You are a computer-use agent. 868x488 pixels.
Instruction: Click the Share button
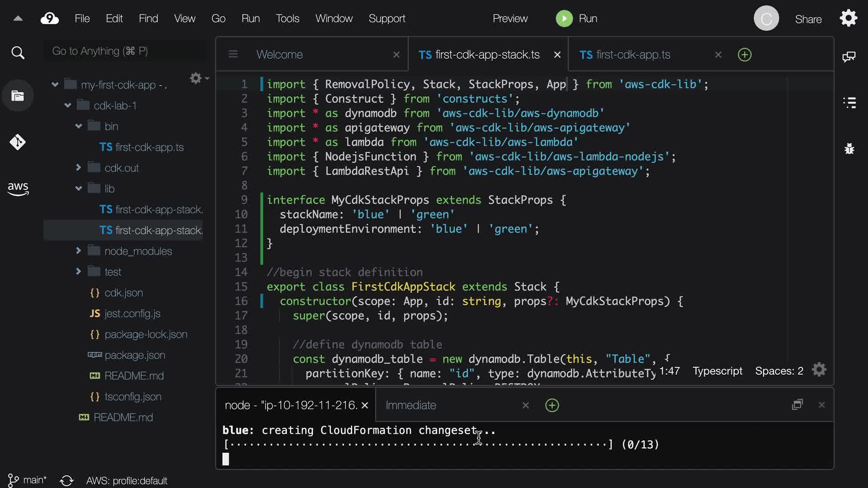pyautogui.click(x=808, y=19)
